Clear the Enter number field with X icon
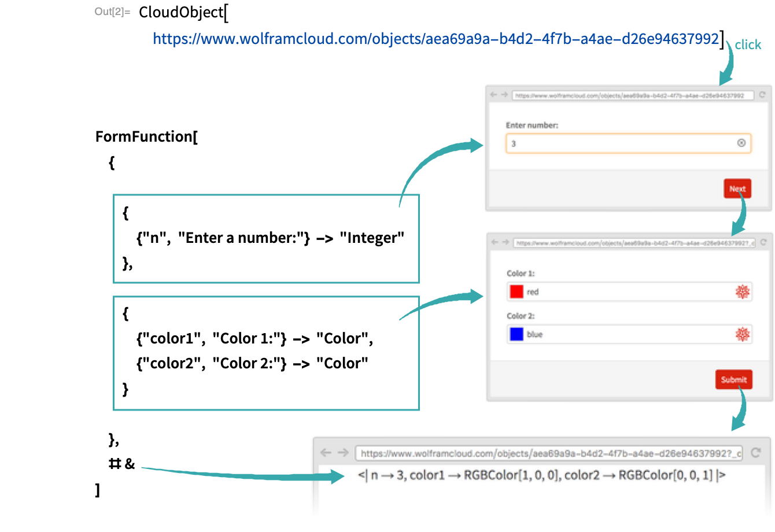The image size is (775, 532). (741, 143)
